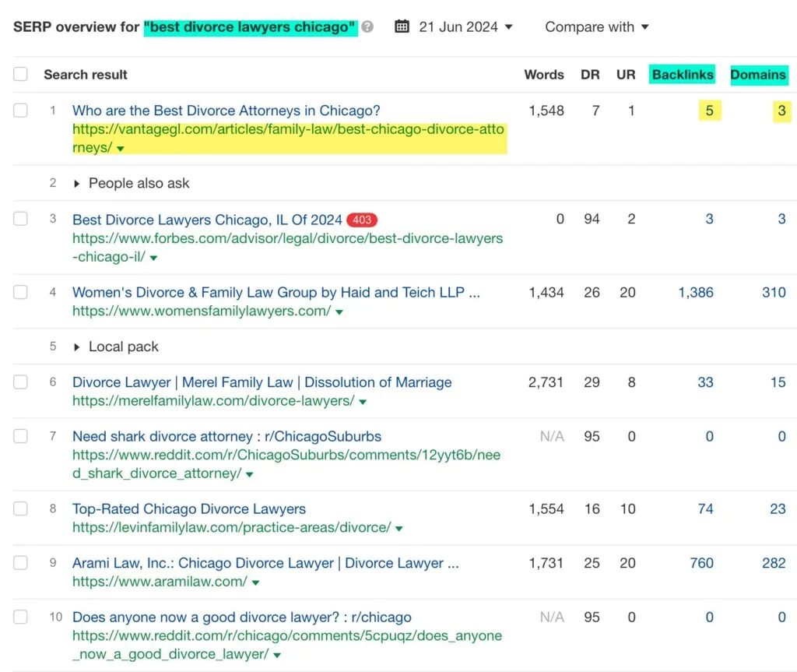797x672 pixels.
Task: Click the dropdown caret after aramilaw.com URL
Action: tap(255, 582)
